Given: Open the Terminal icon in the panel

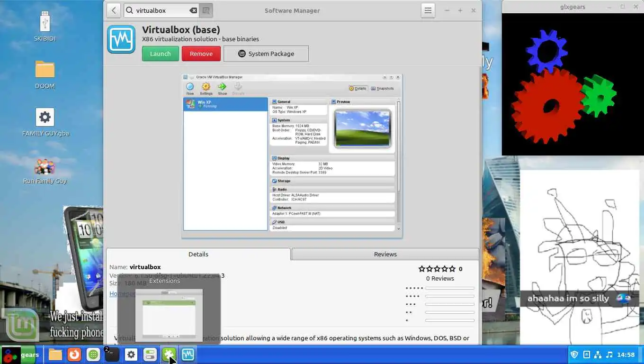Looking at the screenshot, I should click(112, 355).
